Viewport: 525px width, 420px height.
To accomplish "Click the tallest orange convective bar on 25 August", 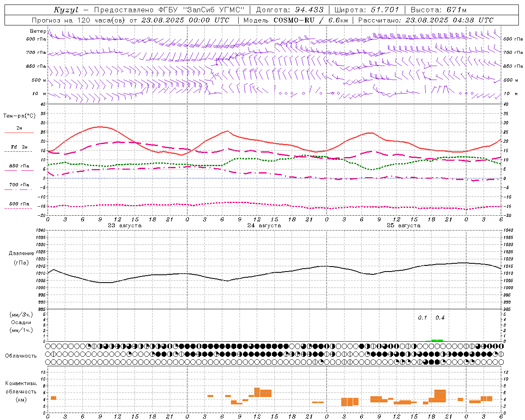I will pos(440,396).
